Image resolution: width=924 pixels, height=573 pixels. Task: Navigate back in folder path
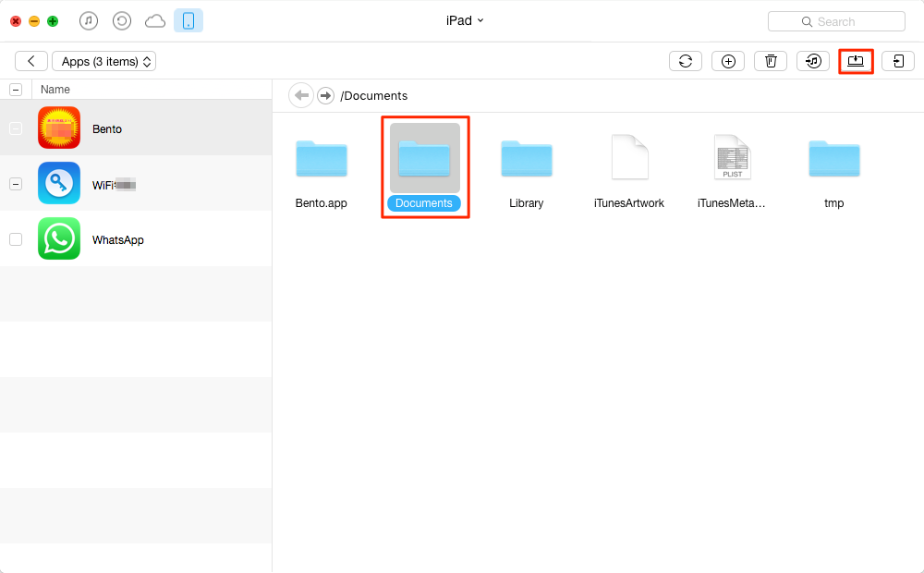point(301,95)
